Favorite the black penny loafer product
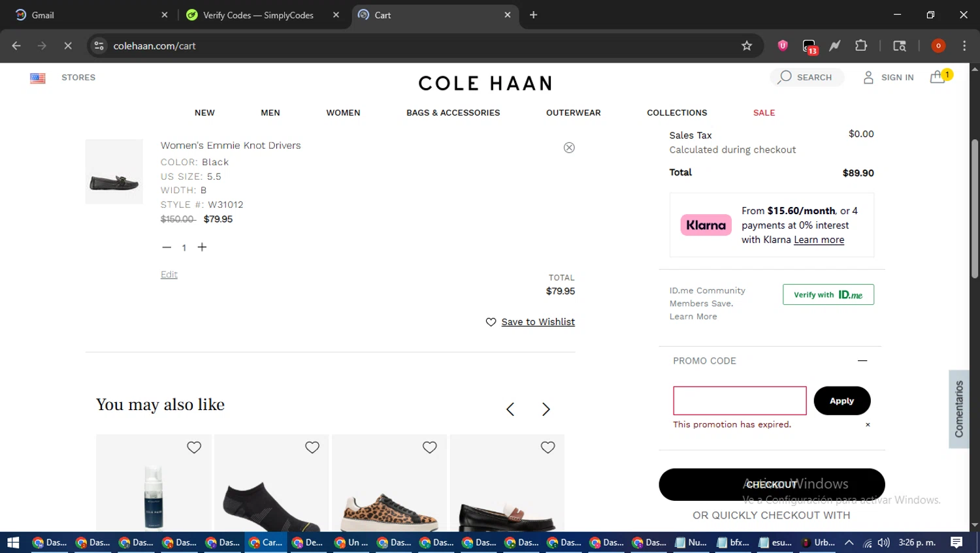 tap(547, 447)
